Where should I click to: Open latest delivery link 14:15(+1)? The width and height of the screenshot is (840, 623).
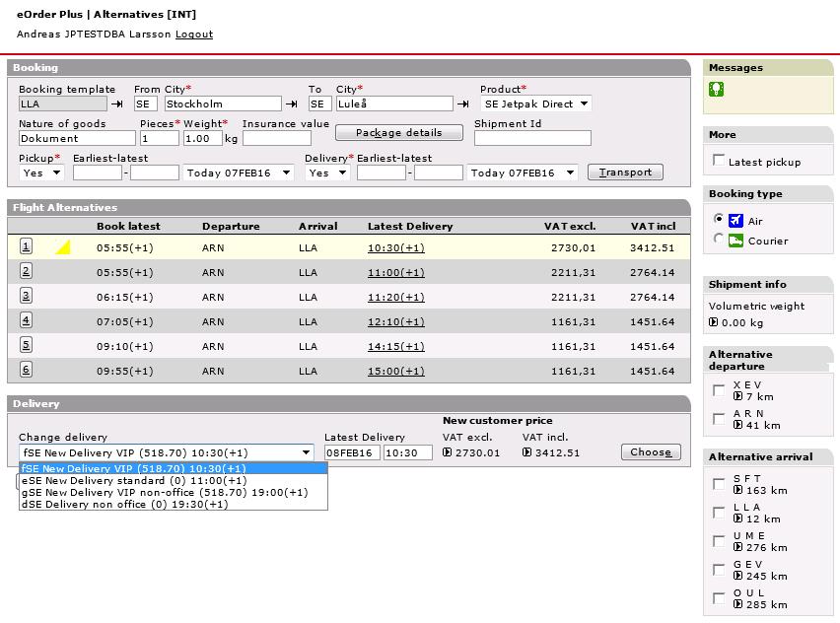[x=396, y=347]
